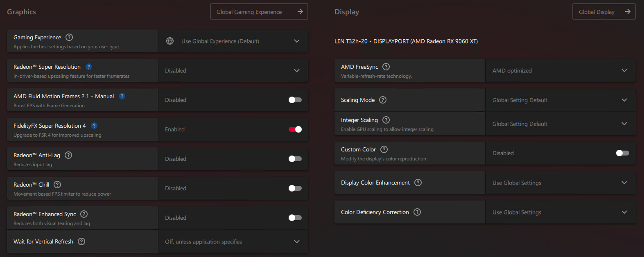The image size is (644, 257).
Task: Disable FidelityFX Super Resolution 4 toggle
Action: pos(295,129)
